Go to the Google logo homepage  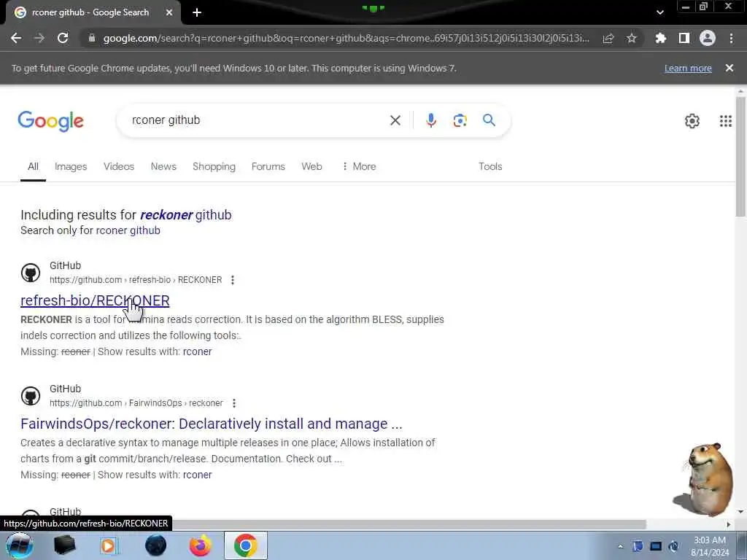[50, 121]
